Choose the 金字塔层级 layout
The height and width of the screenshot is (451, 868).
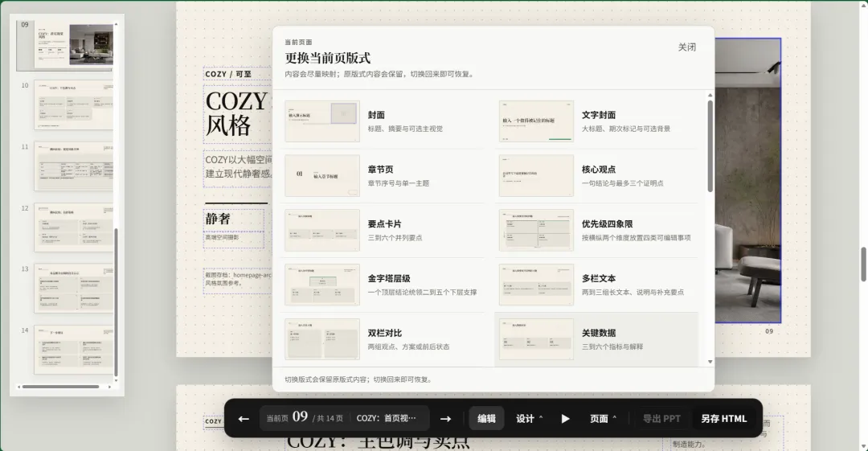(x=382, y=285)
